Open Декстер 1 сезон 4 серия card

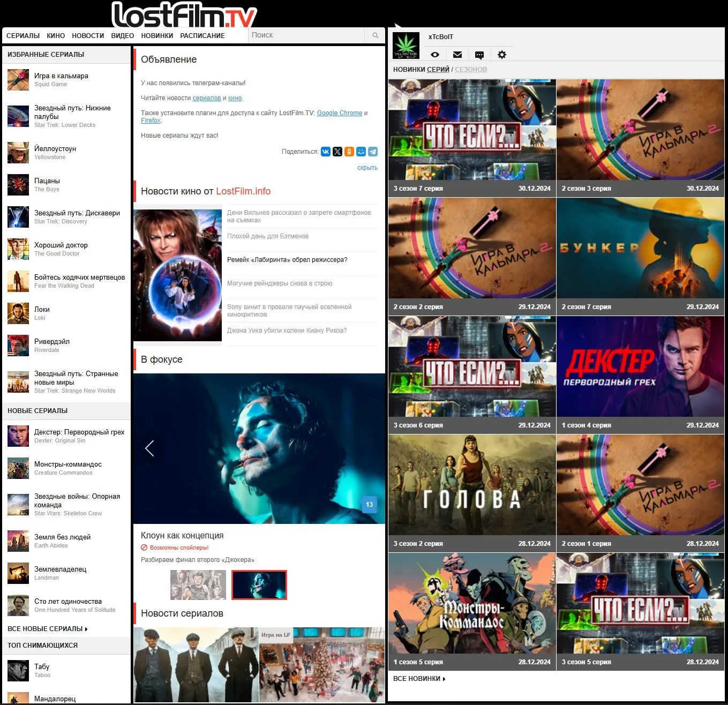tap(641, 374)
